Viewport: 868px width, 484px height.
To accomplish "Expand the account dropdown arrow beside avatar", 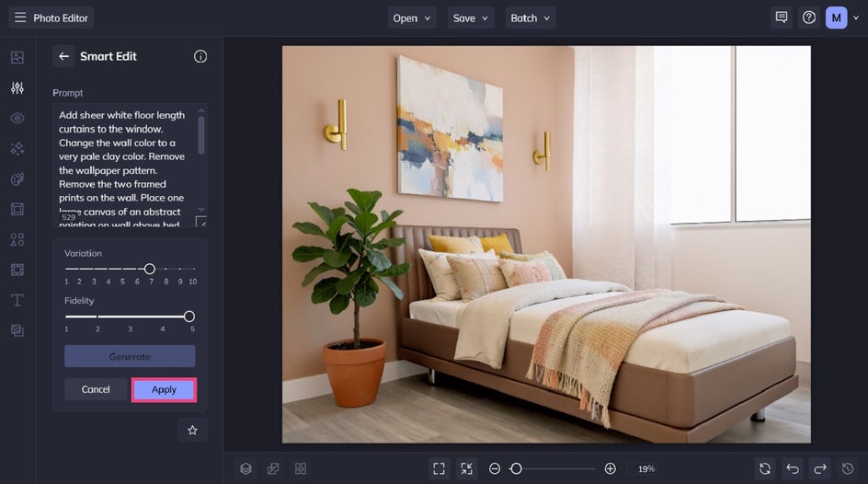I will pos(856,17).
